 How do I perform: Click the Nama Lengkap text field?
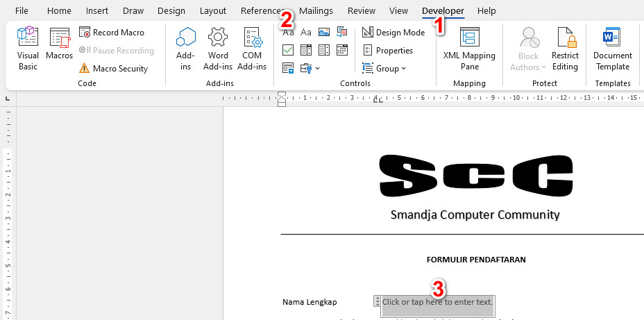click(437, 302)
